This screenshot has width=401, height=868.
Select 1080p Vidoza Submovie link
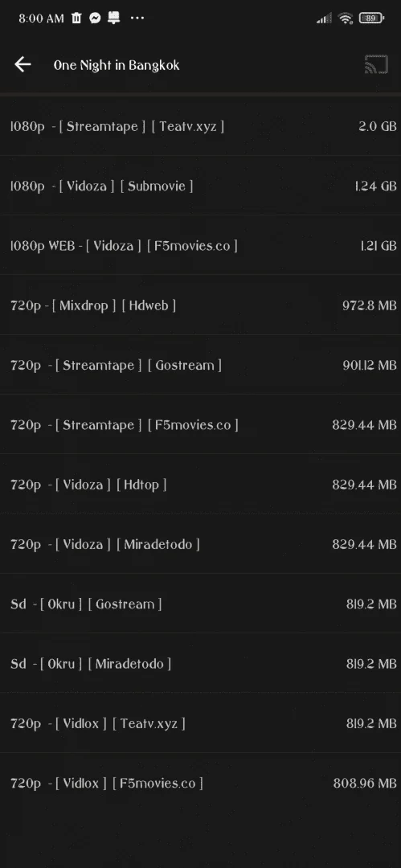point(201,186)
